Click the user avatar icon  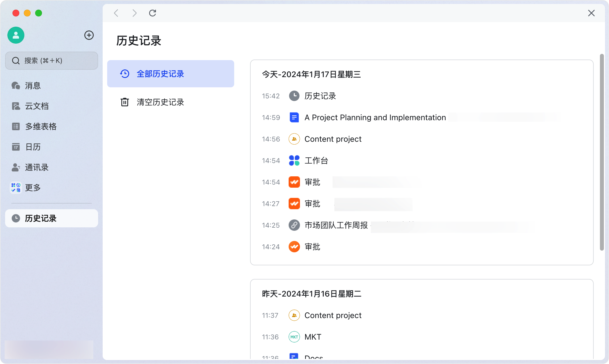coord(16,35)
